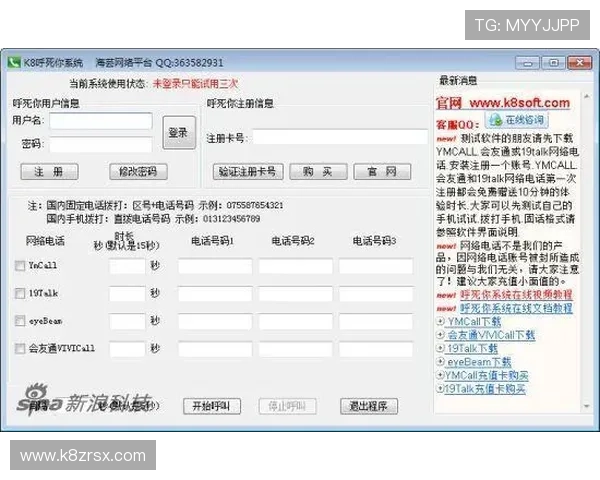Open 呼死你系统在线视频教程 link
600x480 pixels.
pos(516,294)
